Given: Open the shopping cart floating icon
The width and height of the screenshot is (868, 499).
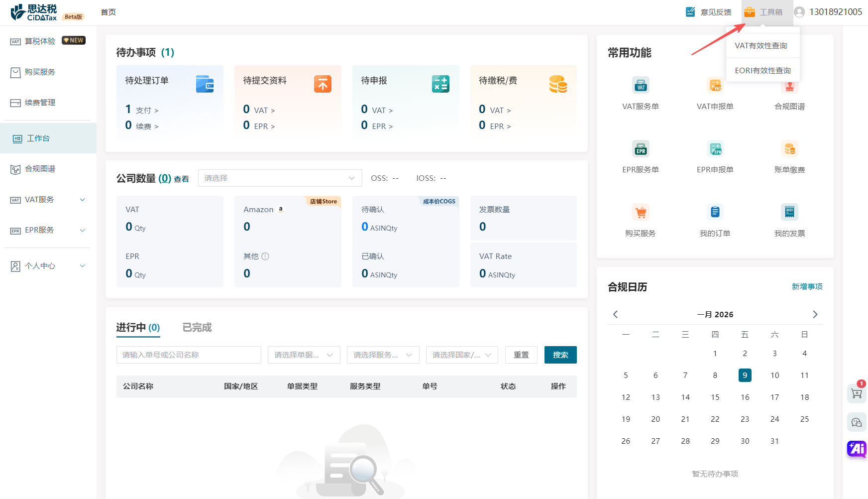Looking at the screenshot, I should click(857, 393).
